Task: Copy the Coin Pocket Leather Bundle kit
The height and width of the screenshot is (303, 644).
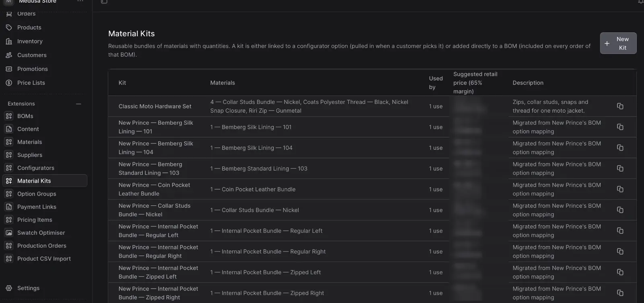Action: [x=620, y=189]
